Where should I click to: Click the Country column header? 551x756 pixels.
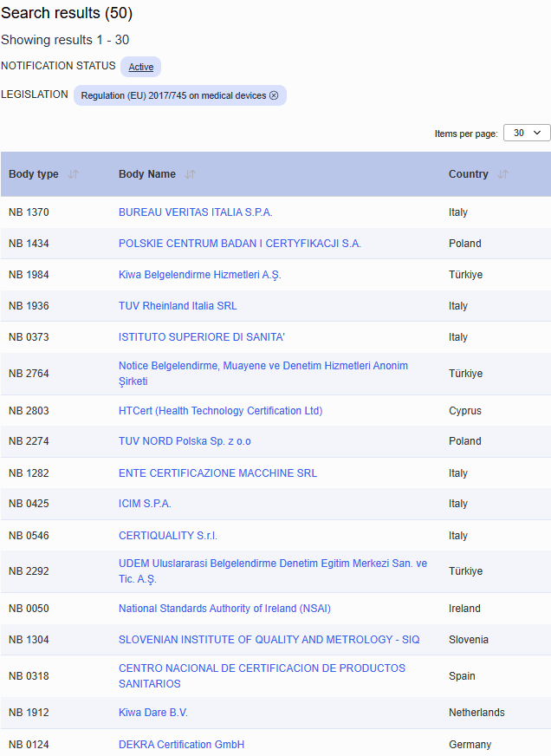[x=469, y=174]
